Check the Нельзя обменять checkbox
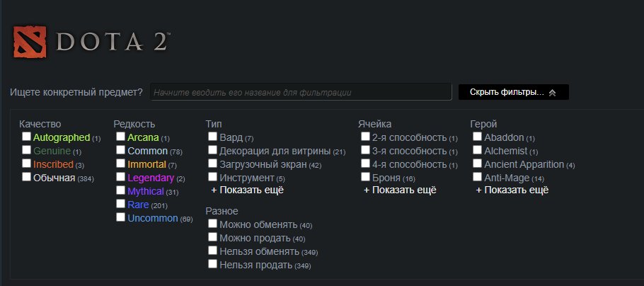The image size is (644, 286). pos(212,251)
